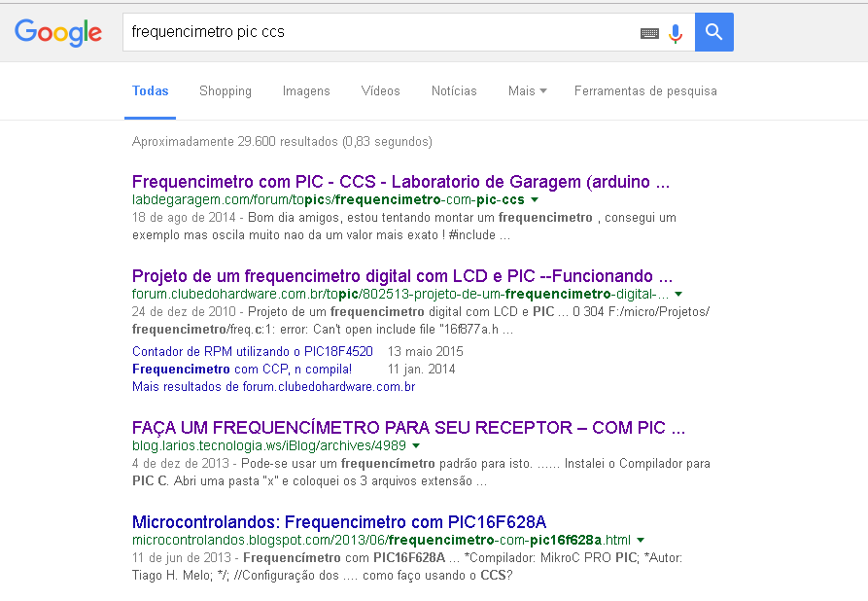Click the Google logo
Screen dimensions: 868x601
pyautogui.click(x=58, y=32)
